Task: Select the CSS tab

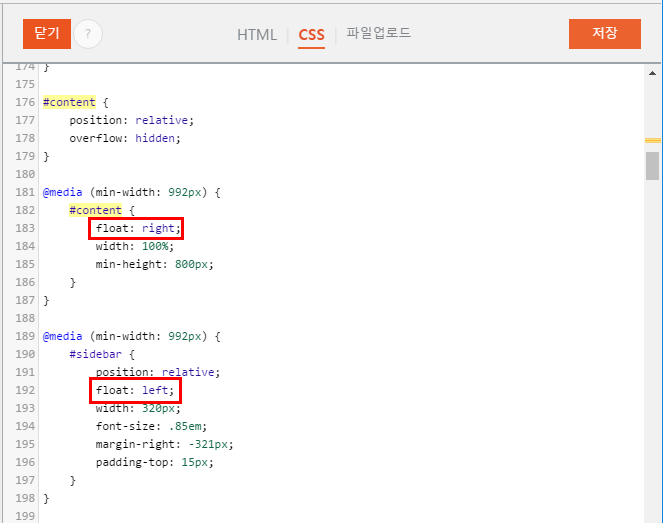Action: point(311,35)
